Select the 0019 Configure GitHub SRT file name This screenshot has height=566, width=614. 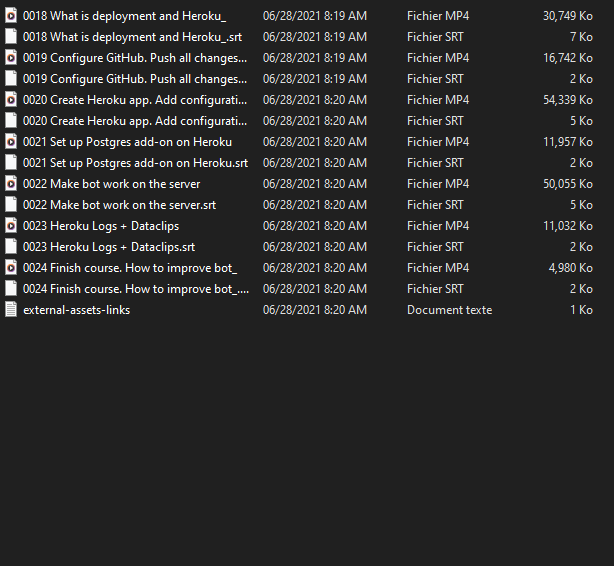(x=135, y=79)
